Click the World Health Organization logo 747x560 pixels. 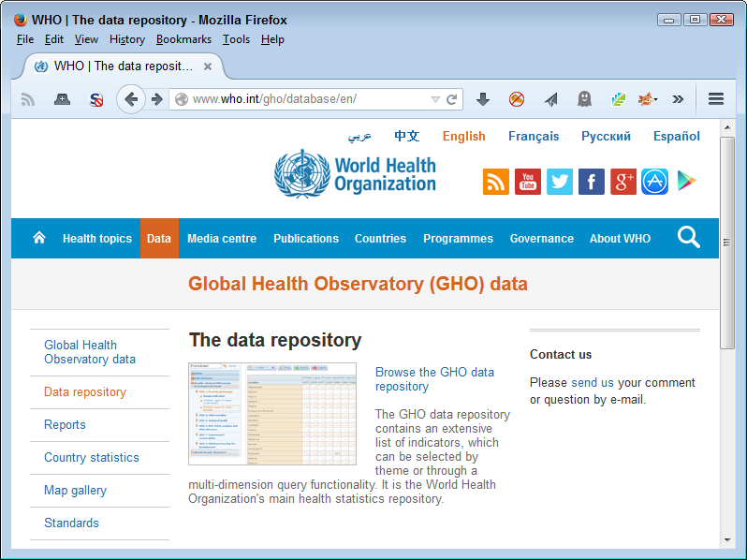tap(355, 174)
